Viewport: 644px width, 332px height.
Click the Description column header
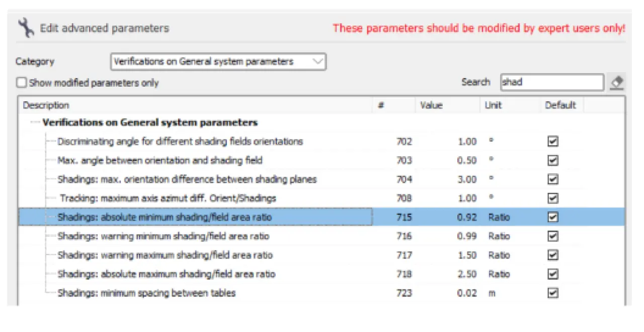[x=46, y=105]
